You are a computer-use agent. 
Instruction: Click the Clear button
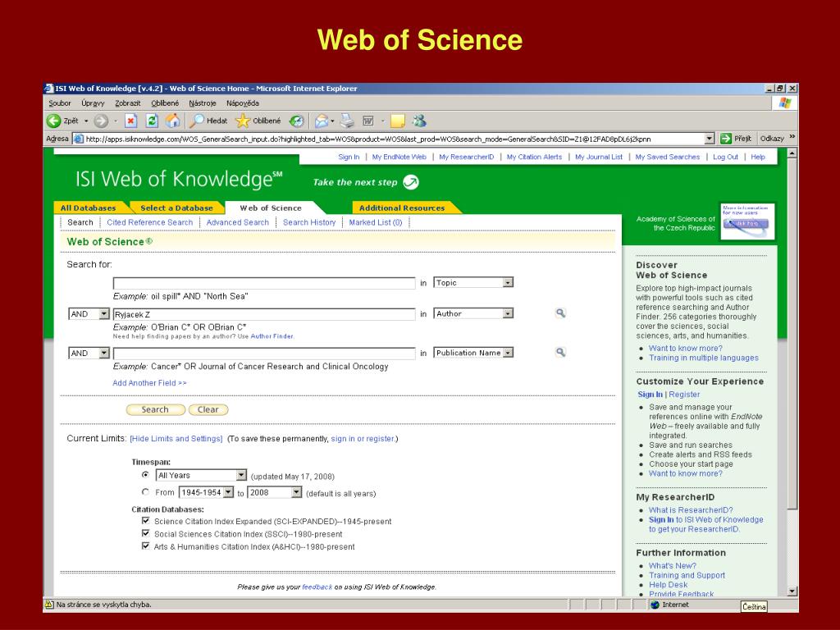(x=208, y=409)
